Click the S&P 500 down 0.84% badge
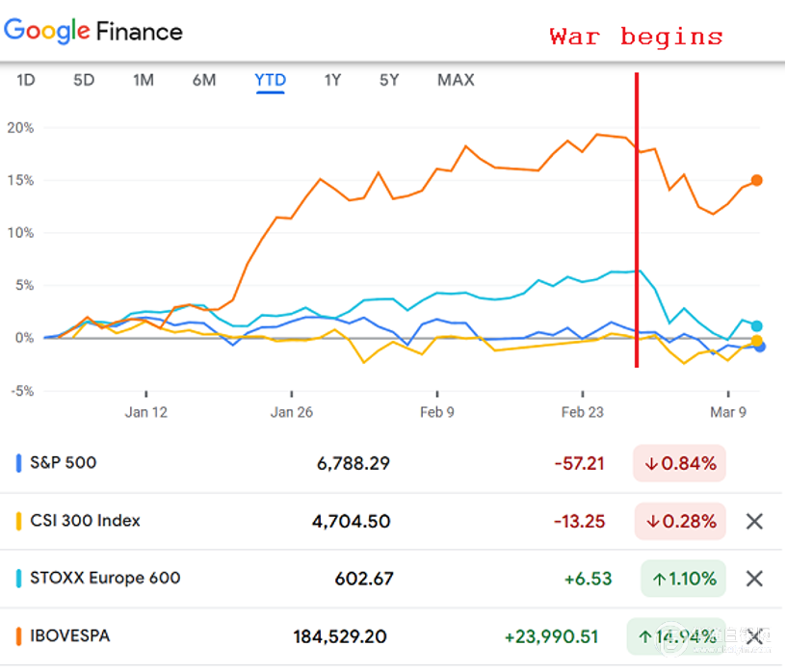This screenshot has width=786, height=672. pos(679,463)
